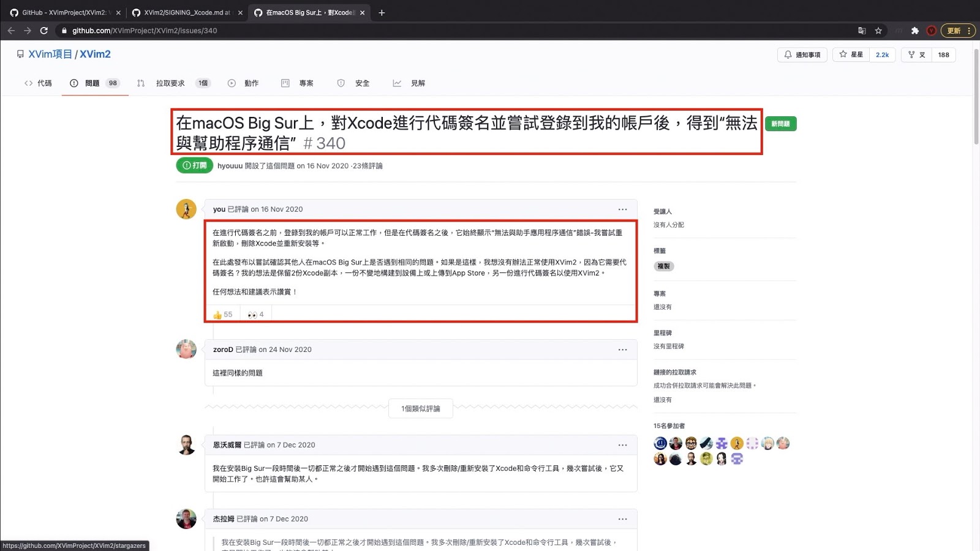Click the 恩沃威爾 username link
This screenshot has width=980, height=551.
227,445
